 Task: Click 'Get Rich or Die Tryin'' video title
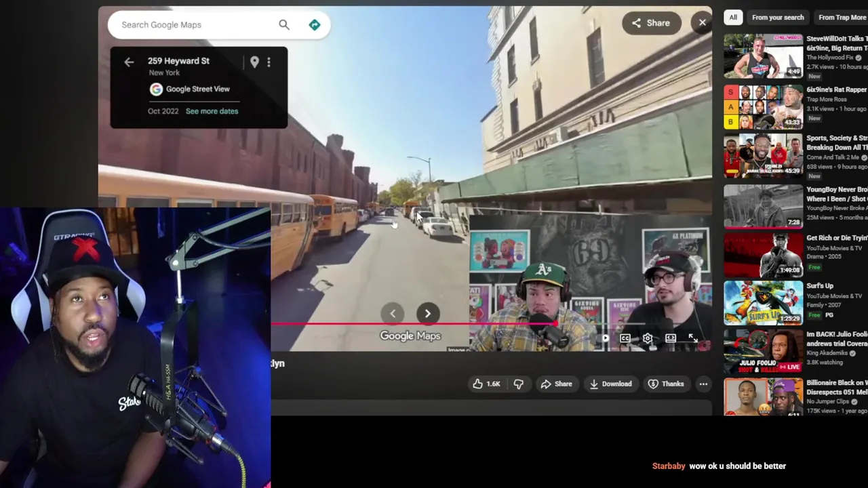click(x=837, y=238)
